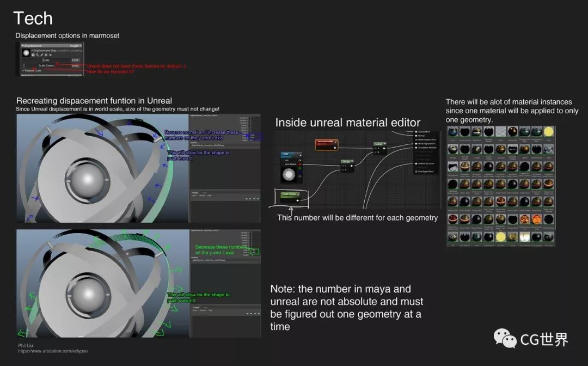Click the Normal input pin on material output
Image resolution: width=588 pixels, height=366 pixels.
tap(416, 136)
